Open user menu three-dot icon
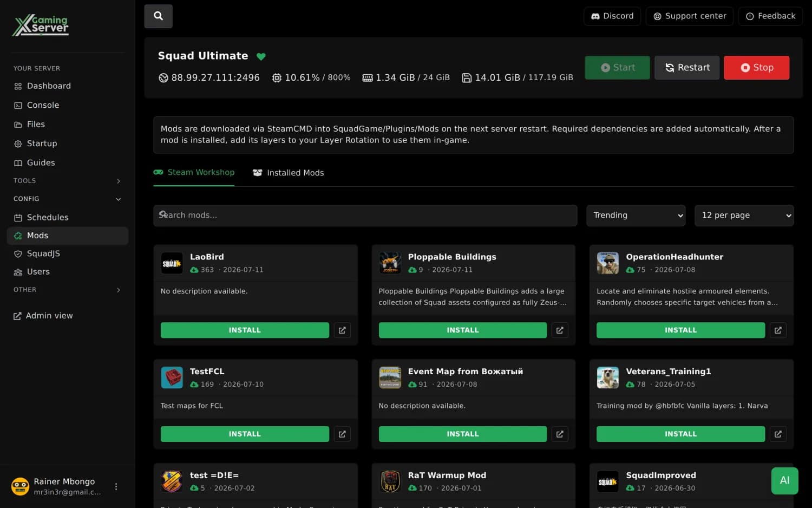Viewport: 812px width, 508px height. (x=116, y=486)
